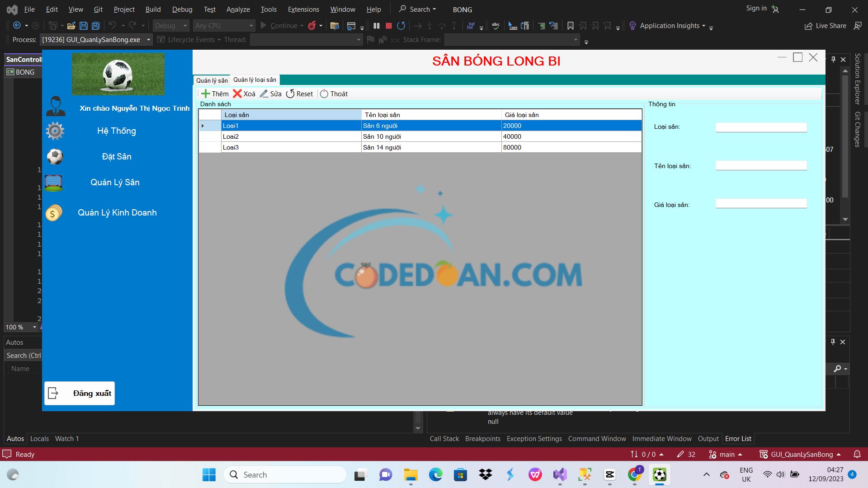Click the user avatar icon
Viewport: 868px width, 488px height.
pos(56,107)
